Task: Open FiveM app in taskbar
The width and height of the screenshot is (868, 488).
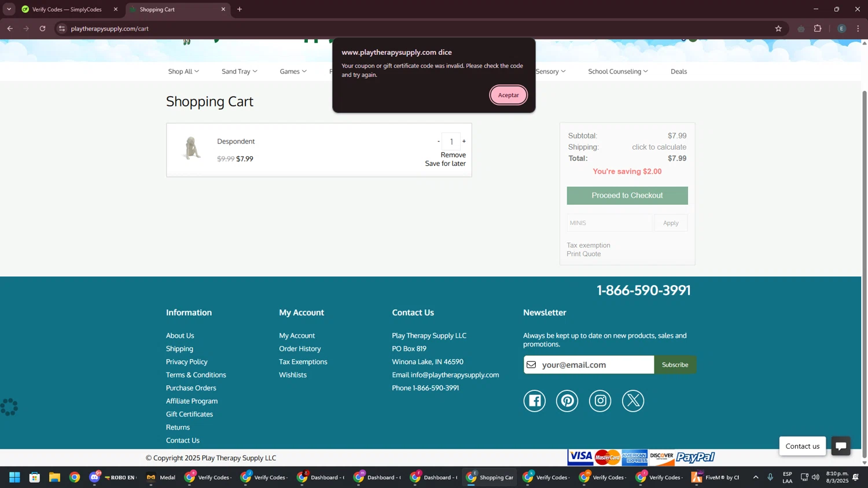Action: (716, 477)
